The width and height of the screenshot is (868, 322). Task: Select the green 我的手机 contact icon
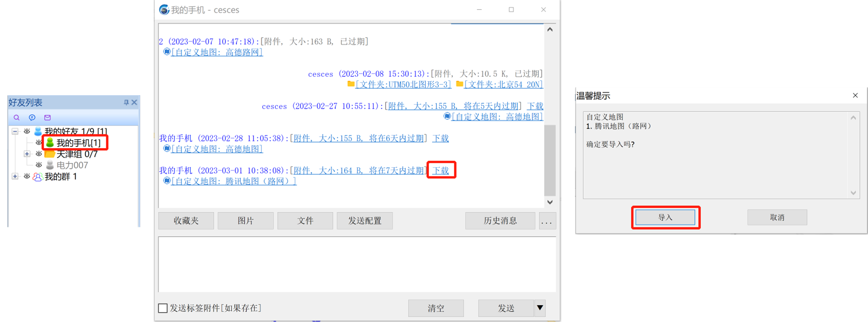click(x=50, y=142)
